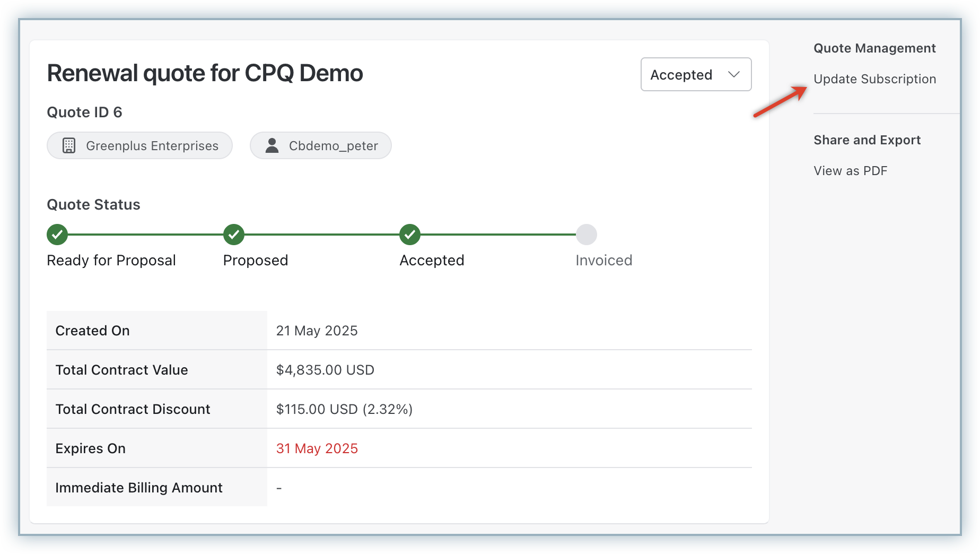The height and width of the screenshot is (554, 980).
Task: Click the red arrow pointing at Update Subscription
Action: [x=780, y=101]
